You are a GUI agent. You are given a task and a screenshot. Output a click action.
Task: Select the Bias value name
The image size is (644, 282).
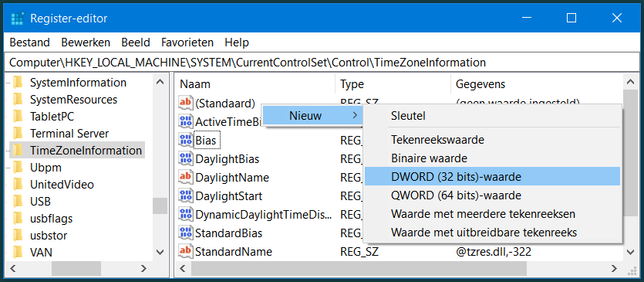click(x=206, y=141)
